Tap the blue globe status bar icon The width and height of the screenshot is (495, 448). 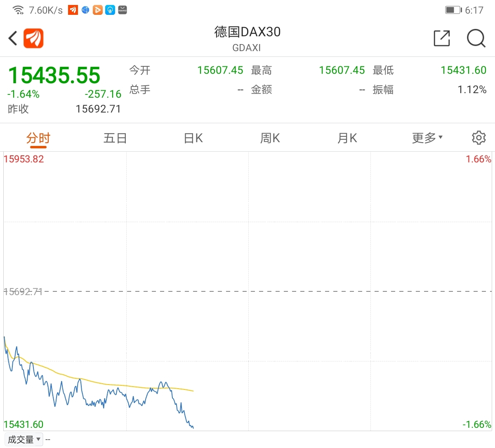(x=85, y=10)
